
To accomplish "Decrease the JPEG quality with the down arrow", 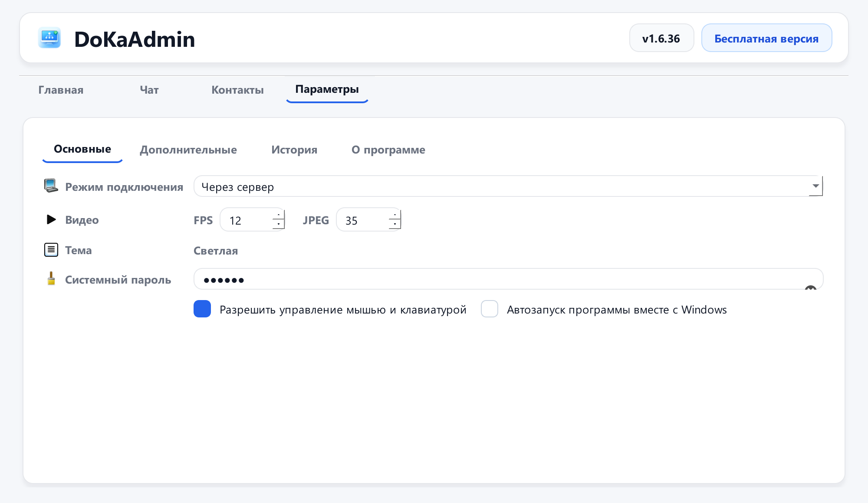I will click(395, 224).
